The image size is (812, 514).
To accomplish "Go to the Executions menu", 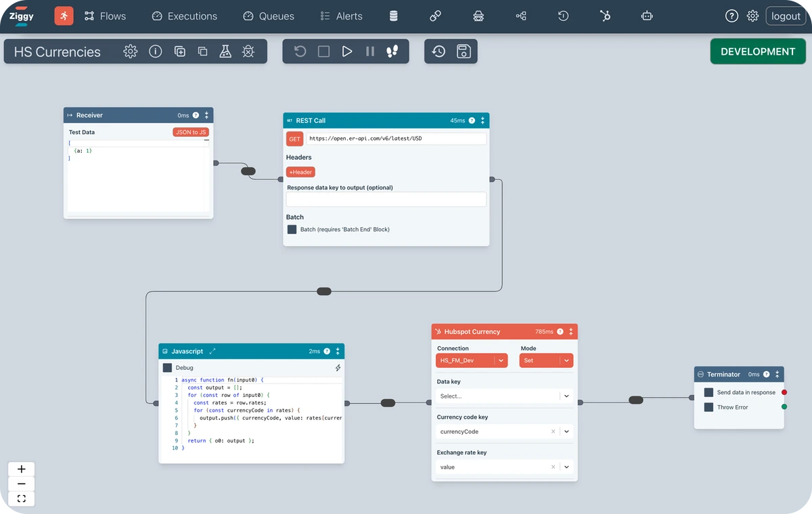I will click(x=184, y=16).
